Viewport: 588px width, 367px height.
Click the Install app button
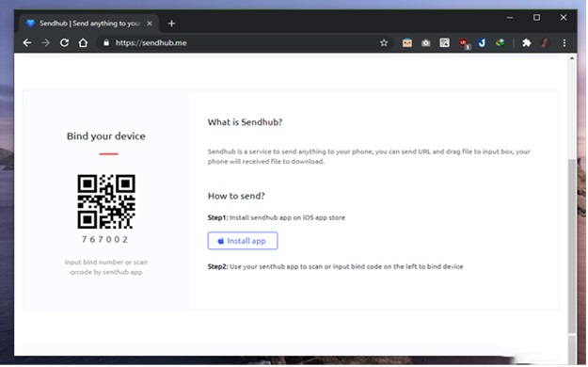coord(243,241)
